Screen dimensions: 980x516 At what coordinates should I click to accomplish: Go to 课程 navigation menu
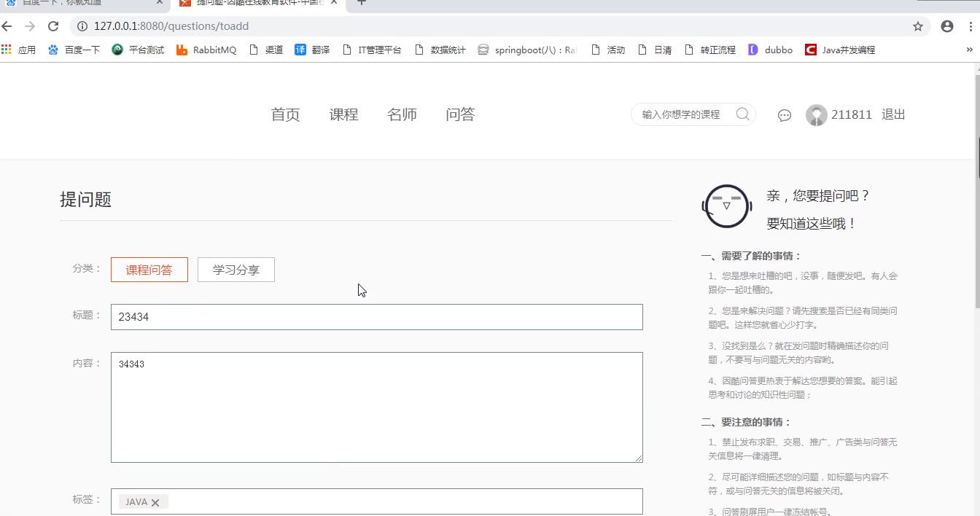tap(343, 114)
